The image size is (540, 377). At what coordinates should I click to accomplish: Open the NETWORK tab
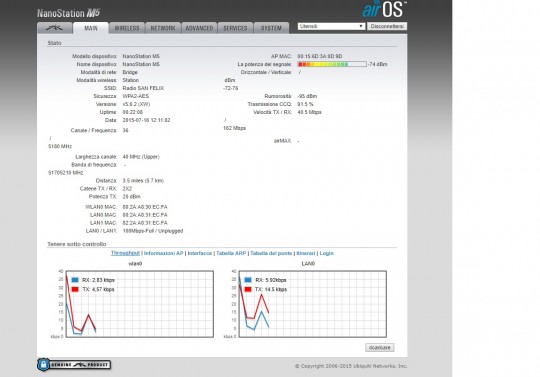163,28
